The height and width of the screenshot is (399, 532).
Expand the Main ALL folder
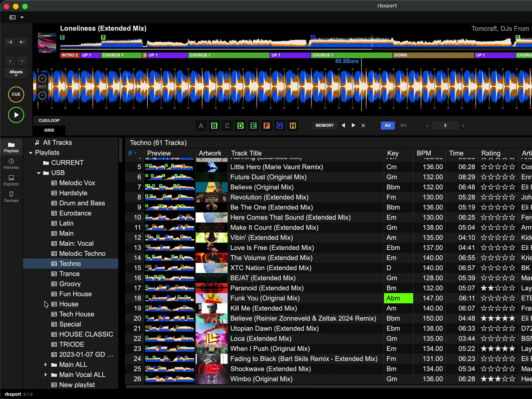click(45, 365)
